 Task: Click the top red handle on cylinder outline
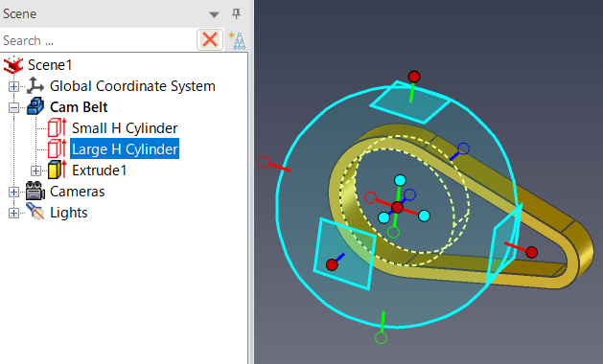(414, 77)
